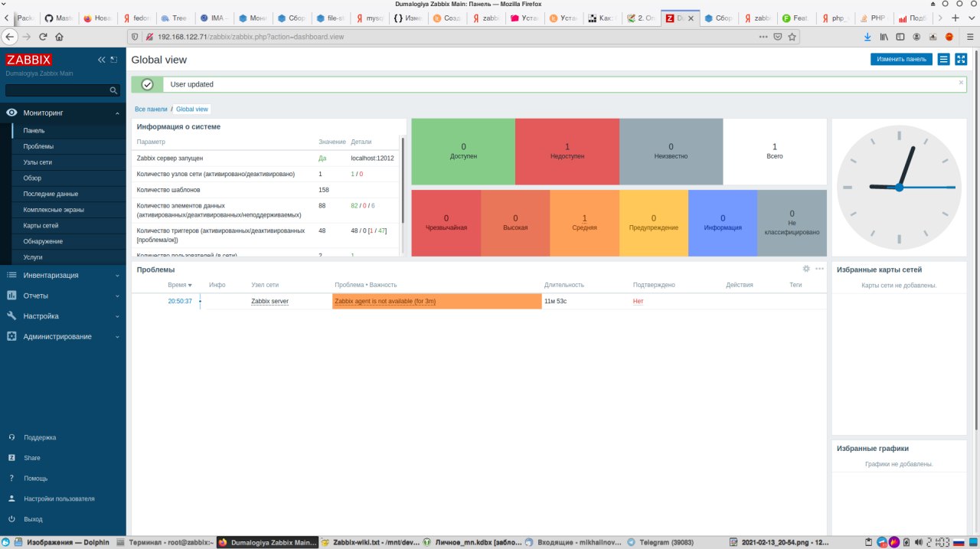Open the Firefox Library icon
Viewport: 980px width, 549px height.
pyautogui.click(x=884, y=36)
